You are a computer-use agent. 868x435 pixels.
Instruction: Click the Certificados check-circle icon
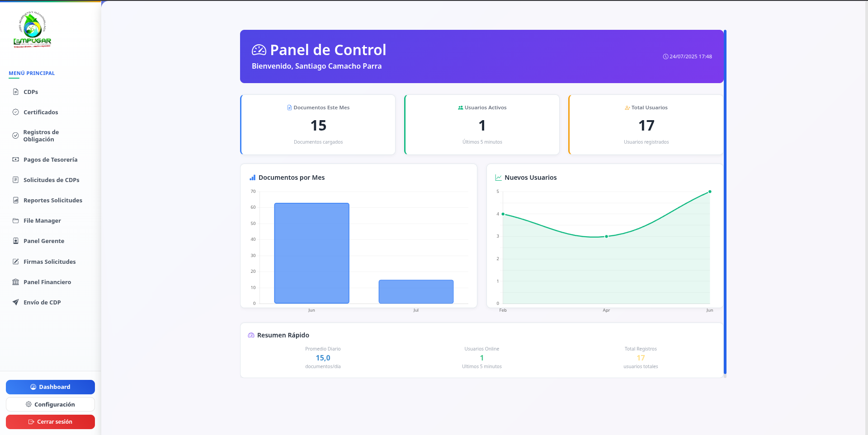[16, 112]
